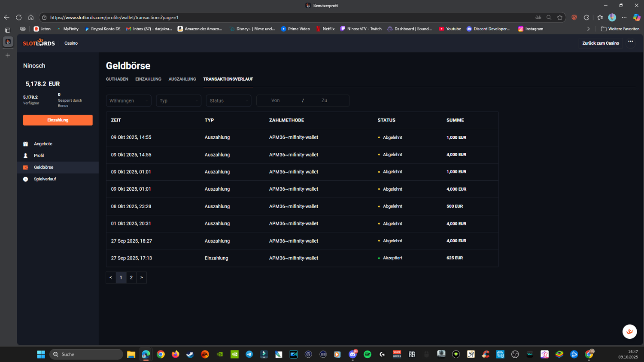Open Spielverlauf in the sidebar
644x362 pixels.
[x=45, y=179]
